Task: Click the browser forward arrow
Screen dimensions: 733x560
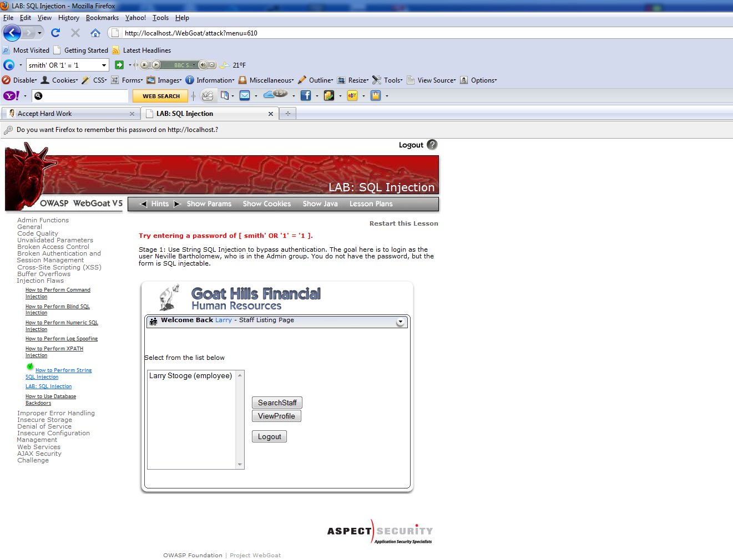Action: click(x=28, y=33)
